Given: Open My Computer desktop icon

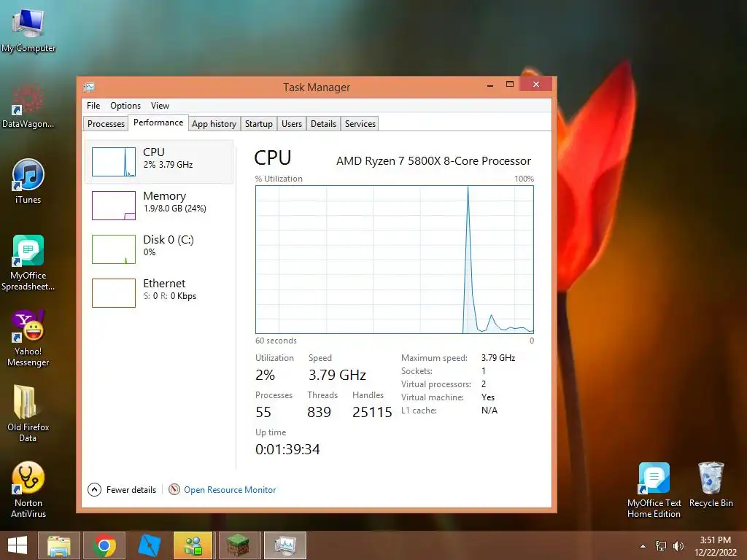Looking at the screenshot, I should coord(28,29).
